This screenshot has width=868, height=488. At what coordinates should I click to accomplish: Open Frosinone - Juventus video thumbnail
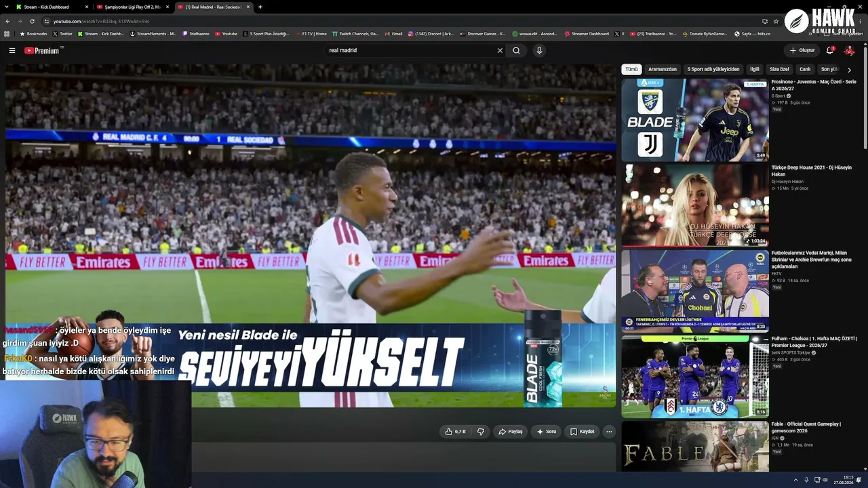(x=695, y=120)
